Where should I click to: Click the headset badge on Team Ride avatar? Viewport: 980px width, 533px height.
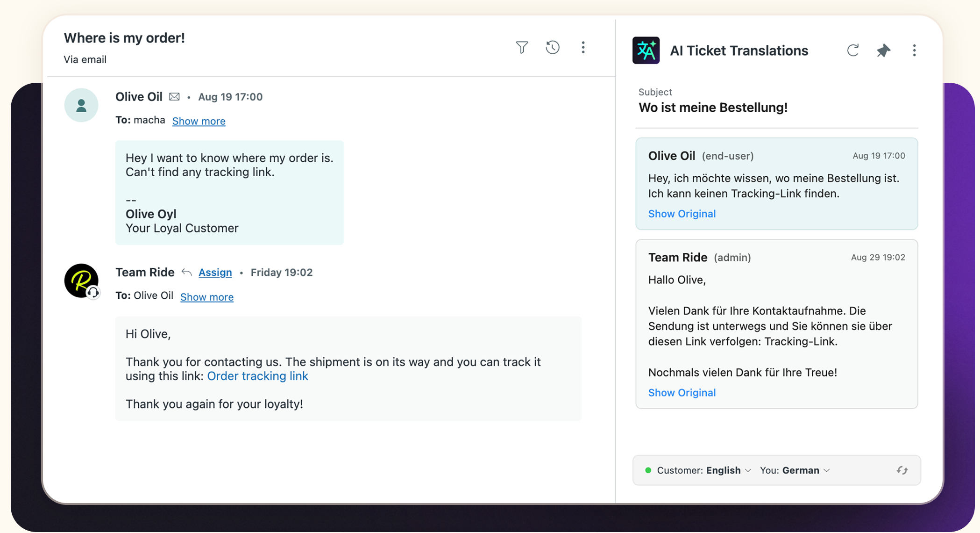point(93,292)
